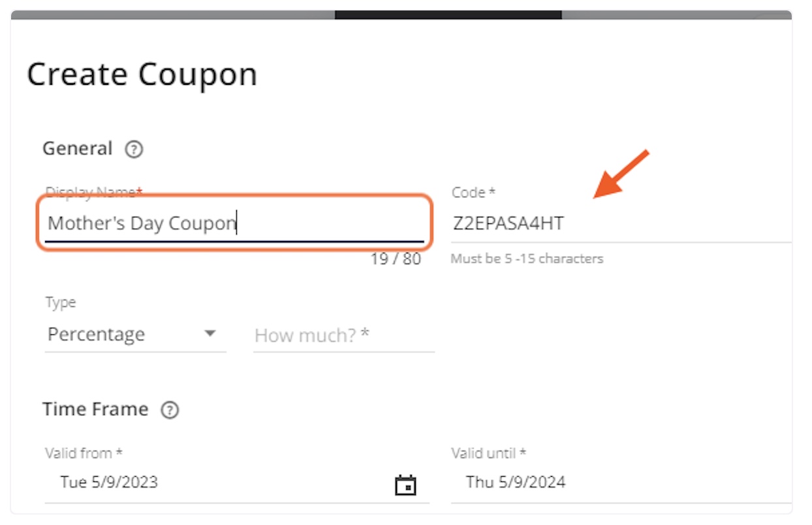Screen dimensions: 812x525
Task: Click the Valid from date Tue 5/9/2023
Action: click(109, 483)
